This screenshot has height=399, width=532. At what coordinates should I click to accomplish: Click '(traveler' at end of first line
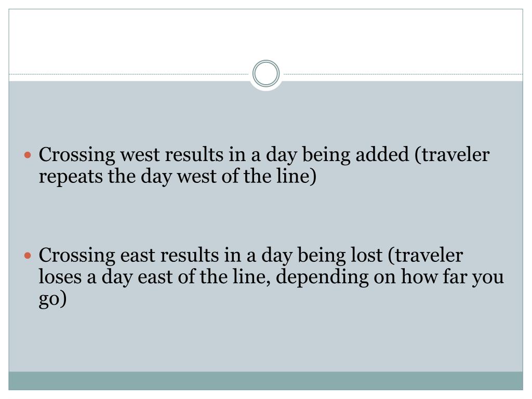point(452,155)
